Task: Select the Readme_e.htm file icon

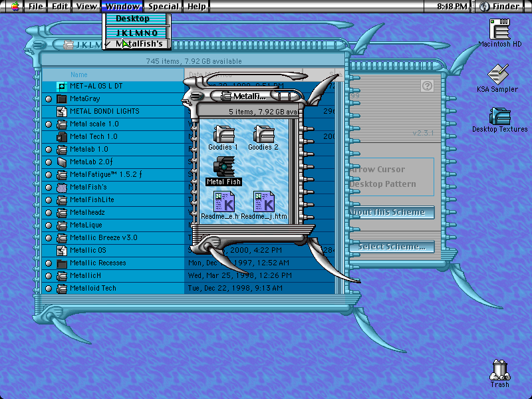Action: 224,201
